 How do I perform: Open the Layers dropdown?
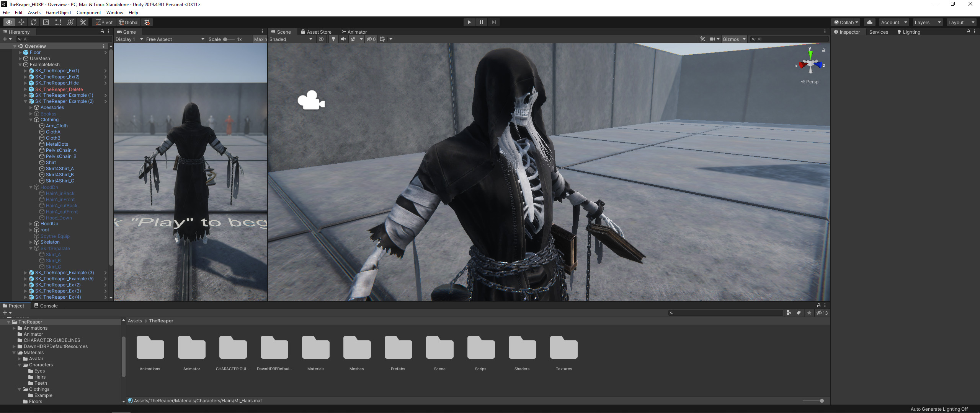(928, 22)
